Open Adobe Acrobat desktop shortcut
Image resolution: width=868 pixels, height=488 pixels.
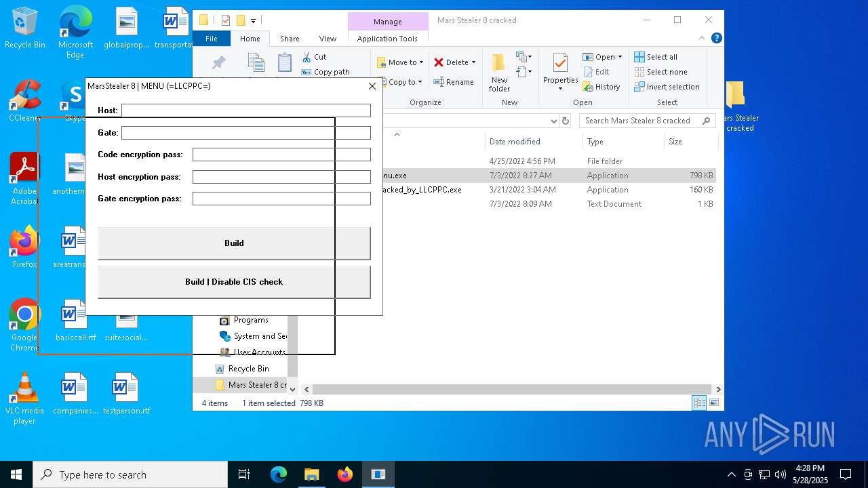pyautogui.click(x=25, y=178)
